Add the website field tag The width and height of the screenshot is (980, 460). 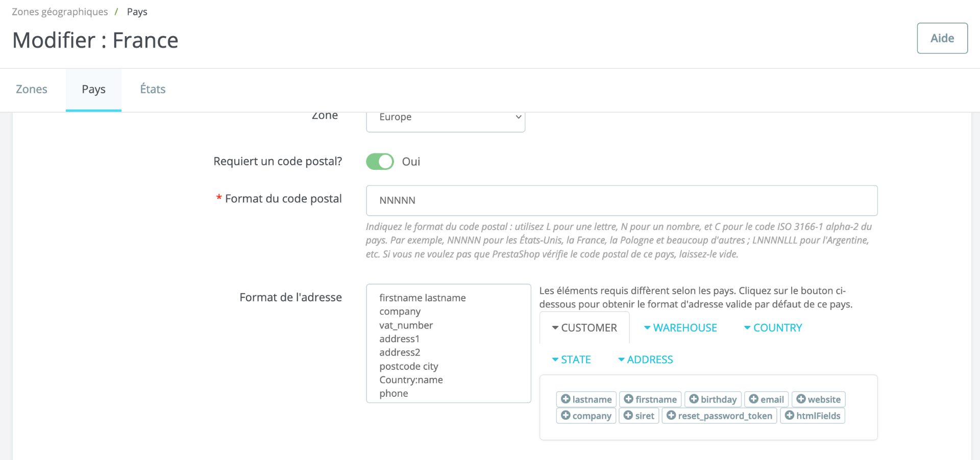[x=819, y=399]
